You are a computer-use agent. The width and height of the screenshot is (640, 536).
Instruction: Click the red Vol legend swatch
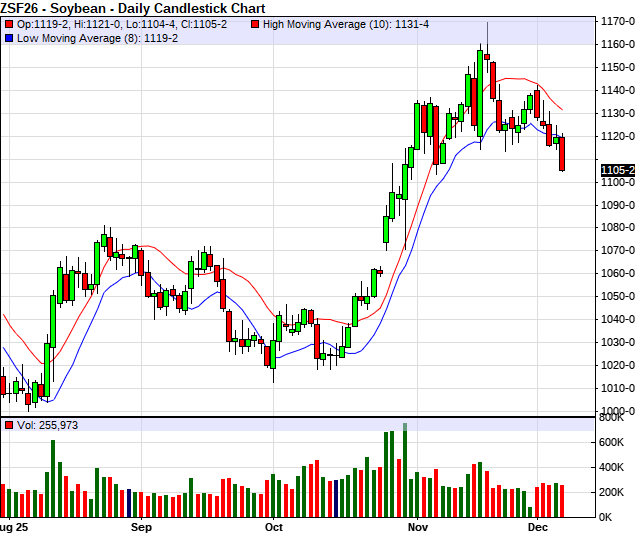click(9, 425)
